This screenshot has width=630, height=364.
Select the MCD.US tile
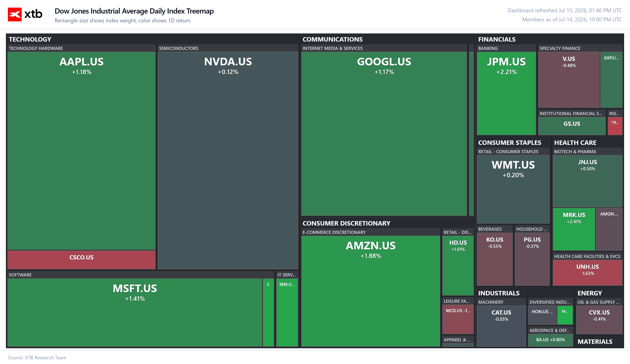point(458,319)
